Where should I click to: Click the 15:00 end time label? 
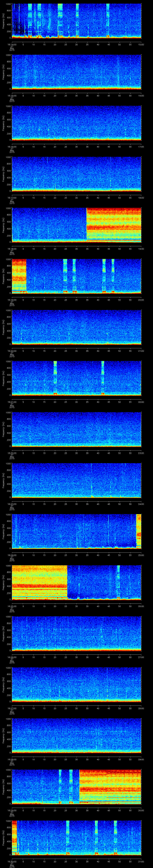[141, 44]
